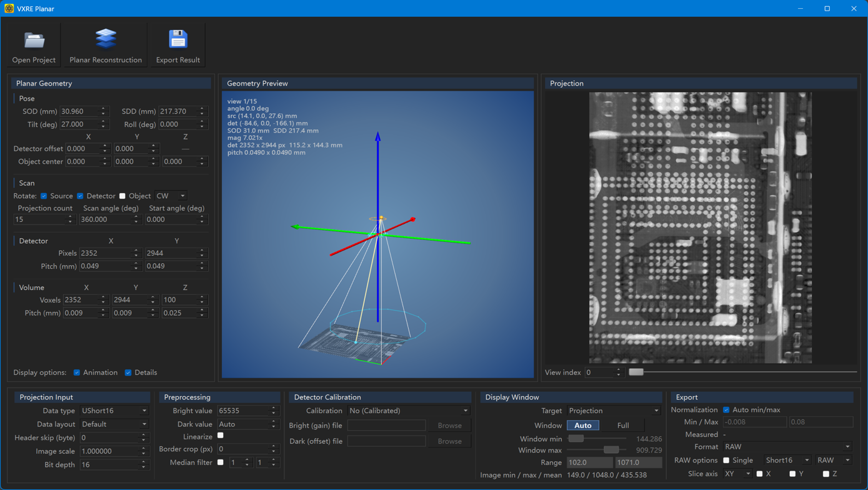Image resolution: width=868 pixels, height=490 pixels.
Task: Open the Slice axis XY dropdown
Action: [737, 474]
